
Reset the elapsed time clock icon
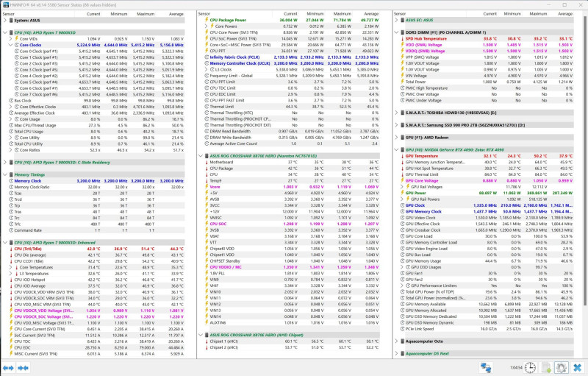coord(530,368)
